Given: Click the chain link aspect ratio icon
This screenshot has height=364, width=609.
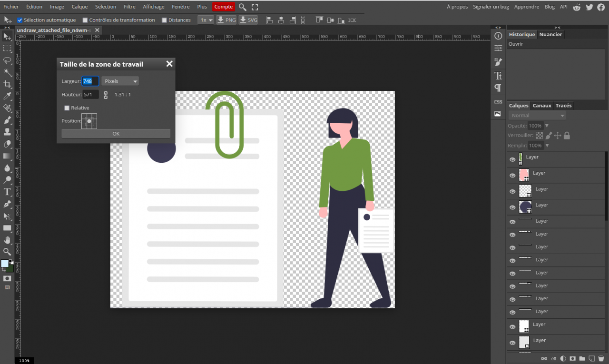Looking at the screenshot, I should tap(106, 95).
